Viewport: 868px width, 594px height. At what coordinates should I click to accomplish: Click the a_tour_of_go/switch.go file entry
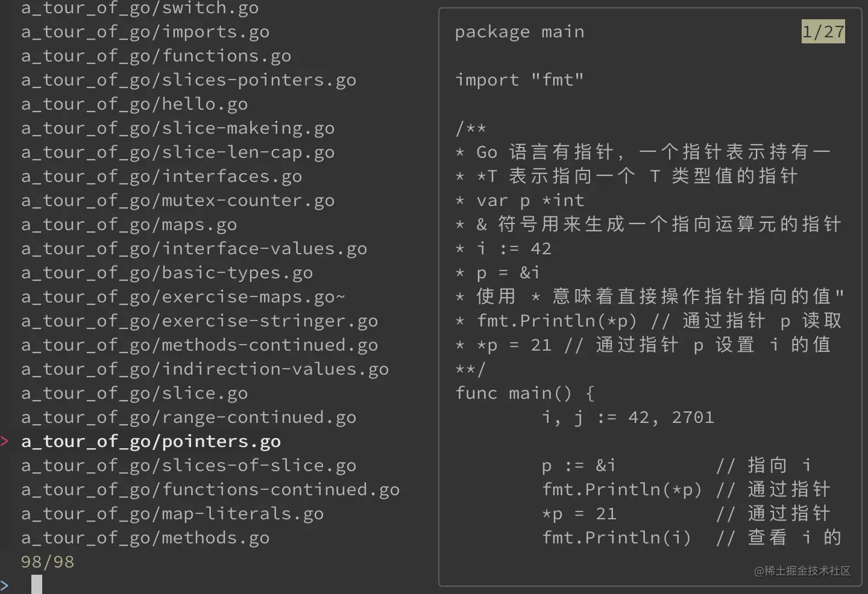click(140, 8)
